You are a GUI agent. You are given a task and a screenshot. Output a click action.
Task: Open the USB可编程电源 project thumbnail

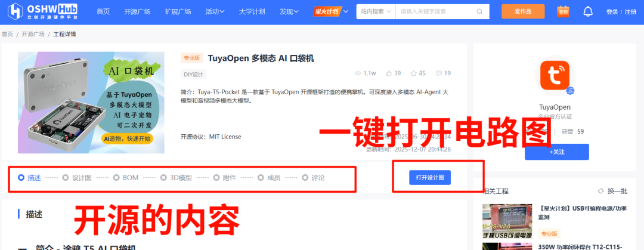pos(507,221)
